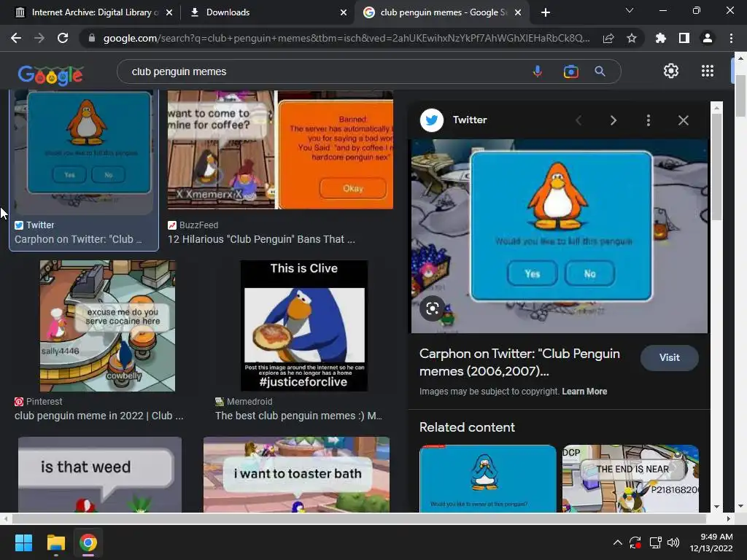The height and width of the screenshot is (560, 747).
Task: Close the Twitter image preview panel
Action: coord(683,120)
